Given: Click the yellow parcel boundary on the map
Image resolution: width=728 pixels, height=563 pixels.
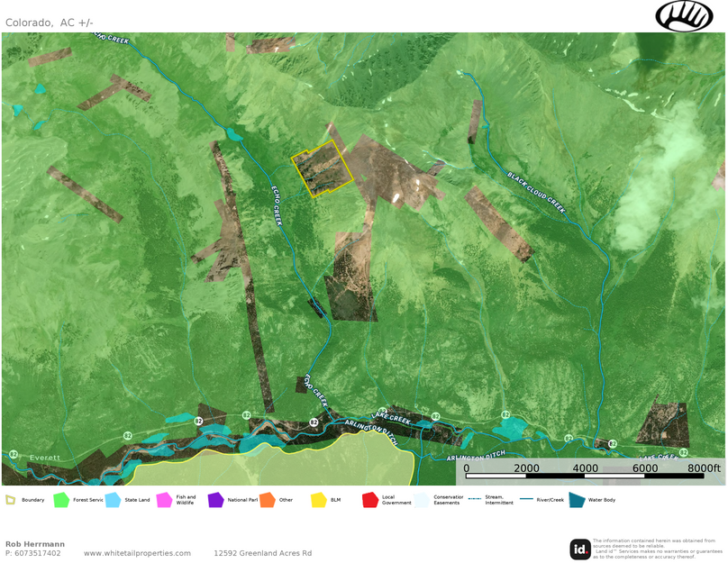Looking at the screenshot, I should coord(322,168).
